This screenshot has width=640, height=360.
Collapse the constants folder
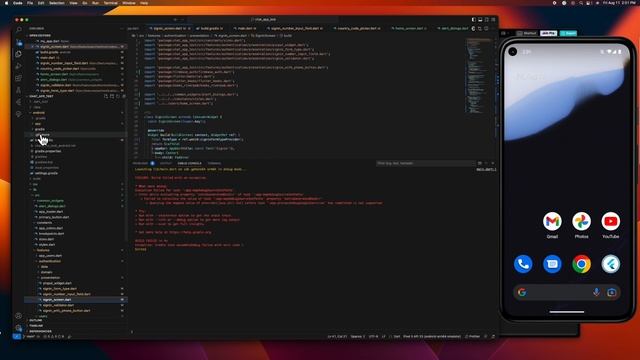pyautogui.click(x=44, y=223)
